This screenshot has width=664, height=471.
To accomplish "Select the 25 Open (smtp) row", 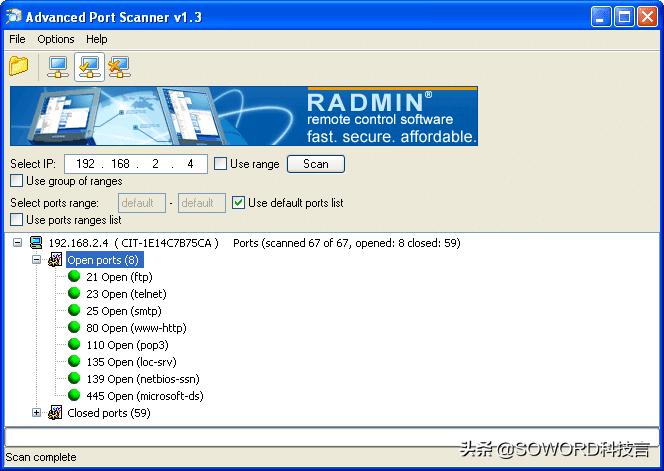I will [x=124, y=311].
